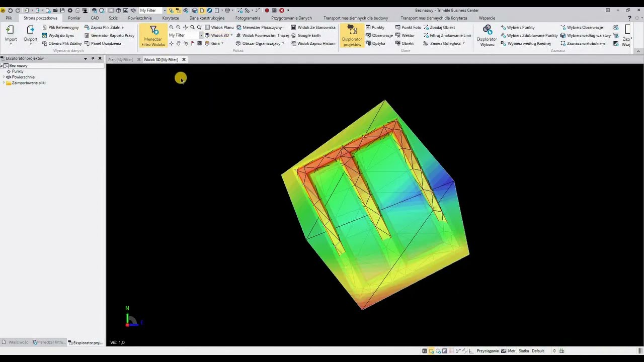This screenshot has width=644, height=362.
Task: Select Powierzchnie in project tree
Action: (x=23, y=77)
